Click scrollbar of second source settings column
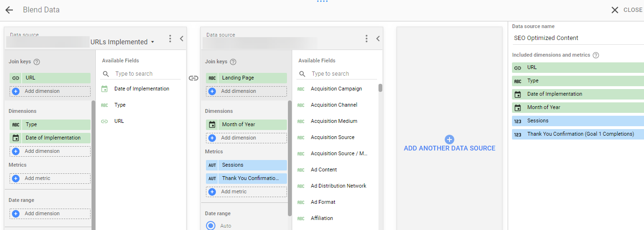 click(290, 158)
